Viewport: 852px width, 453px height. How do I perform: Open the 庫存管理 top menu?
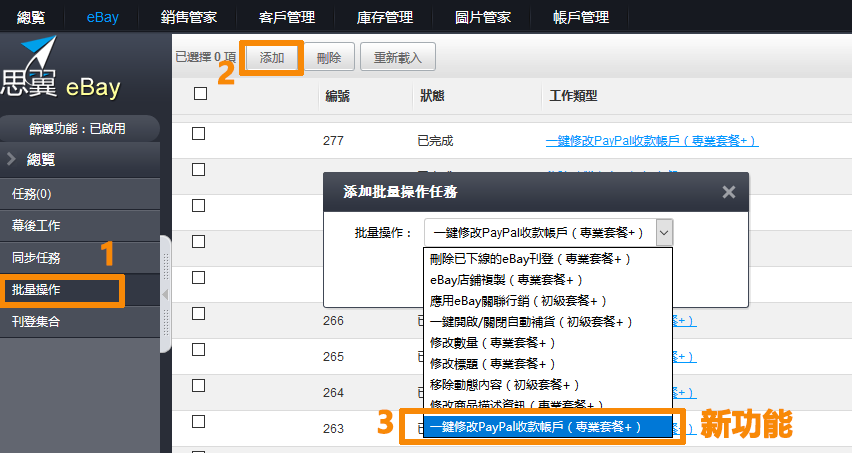click(385, 17)
